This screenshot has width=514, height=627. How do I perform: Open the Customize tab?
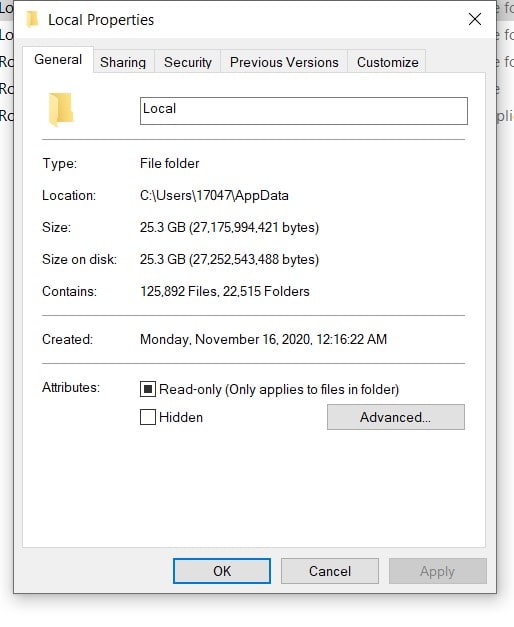point(387,62)
